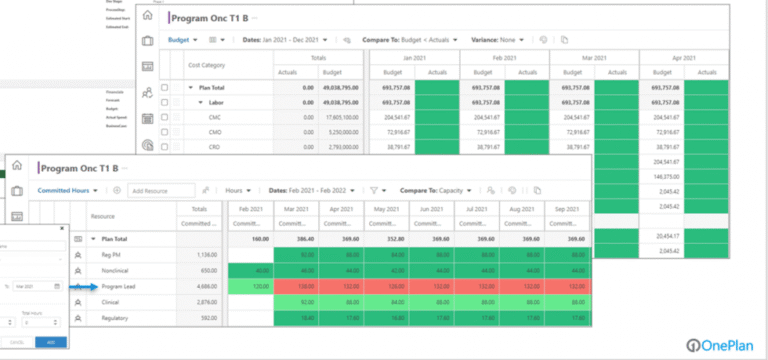This screenshot has height=360, width=768.
Task: Open Dates: Jan 2021 - Dec 2021 dropdown
Action: coord(285,40)
